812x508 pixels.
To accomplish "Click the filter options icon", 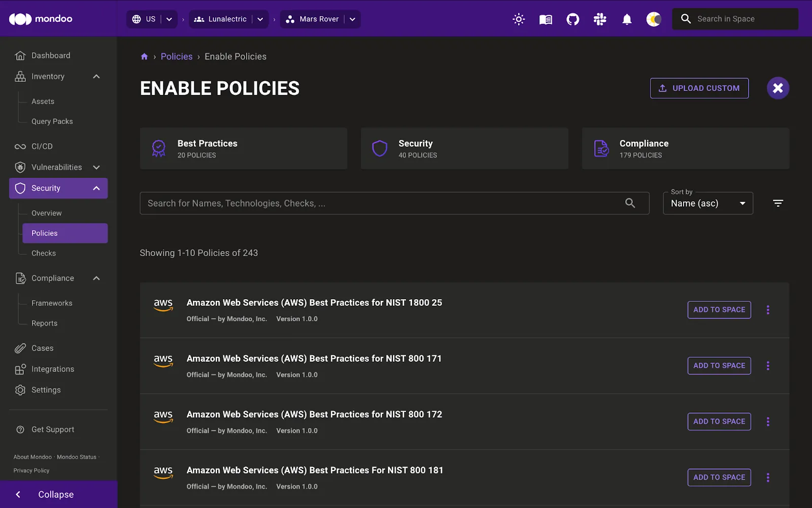I will (778, 203).
